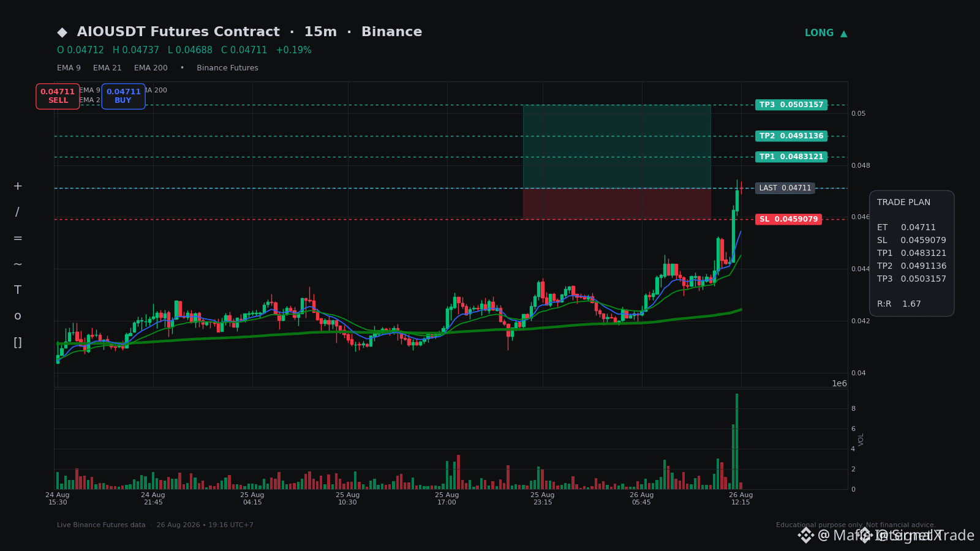Viewport: 980px width, 551px height.
Task: Click the tallest green volume bar
Action: pyautogui.click(x=737, y=441)
